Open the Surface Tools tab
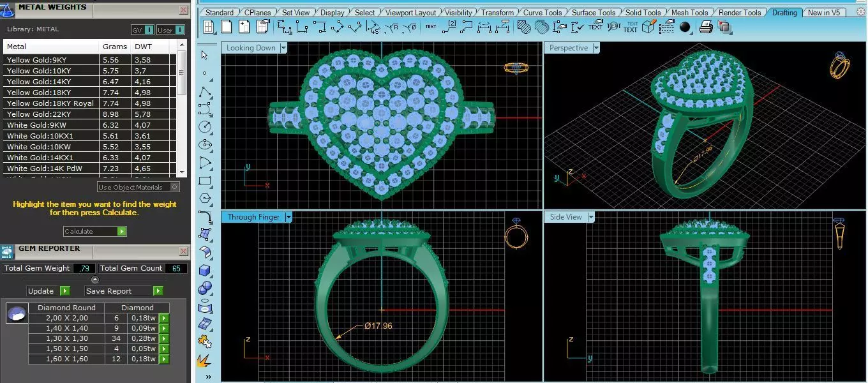 (x=593, y=12)
